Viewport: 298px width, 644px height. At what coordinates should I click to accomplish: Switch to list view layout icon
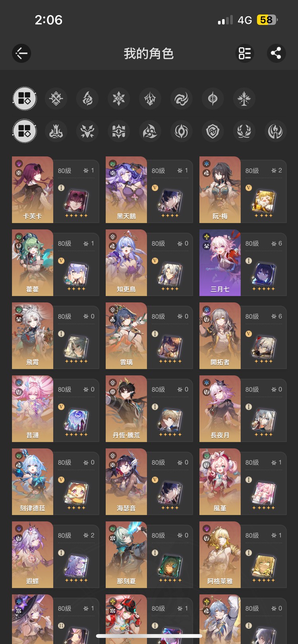[x=245, y=53]
